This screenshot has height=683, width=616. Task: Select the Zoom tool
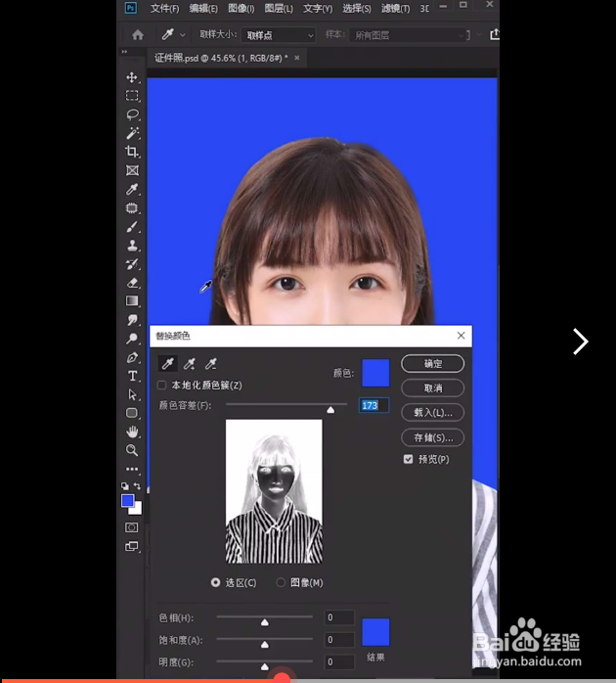pyautogui.click(x=132, y=450)
